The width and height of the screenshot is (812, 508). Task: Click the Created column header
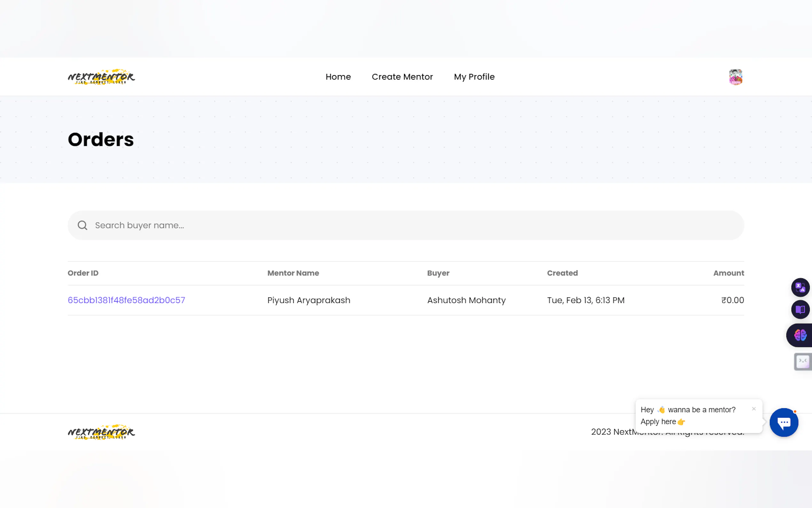tap(562, 273)
